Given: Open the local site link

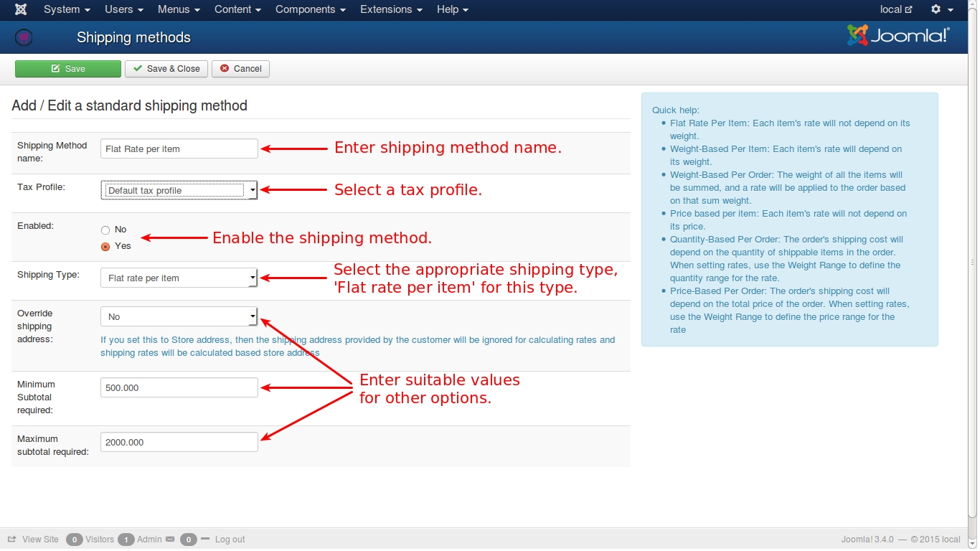Looking at the screenshot, I should (896, 9).
